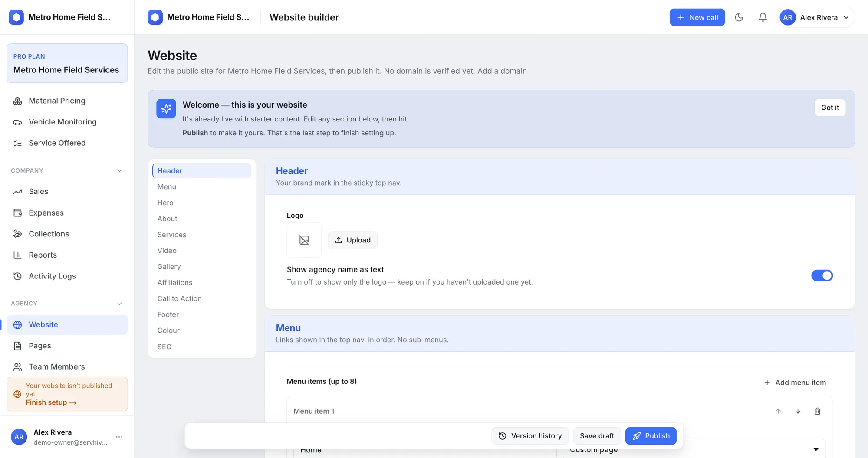Click the Publish button
The image size is (868, 458).
pos(651,436)
